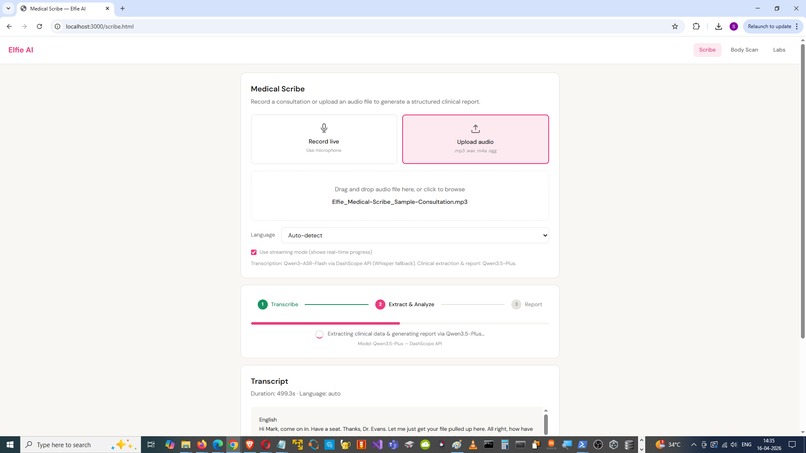This screenshot has height=453, width=806.
Task: Open a new browser tab
Action: (122, 8)
